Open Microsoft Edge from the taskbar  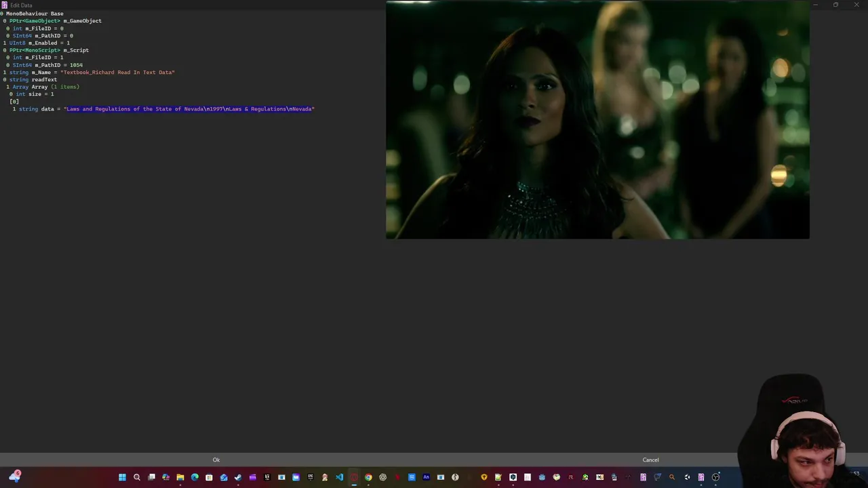pyautogui.click(x=195, y=477)
